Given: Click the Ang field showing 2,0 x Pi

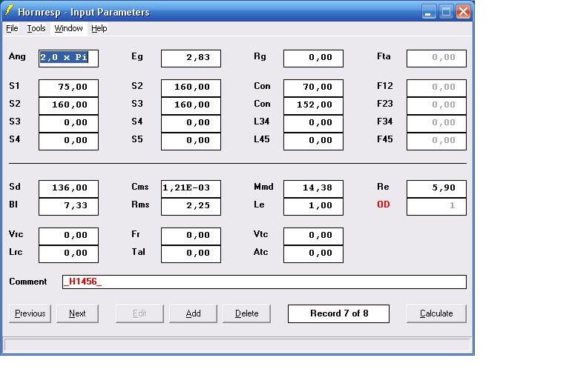Looking at the screenshot, I should click(x=68, y=59).
